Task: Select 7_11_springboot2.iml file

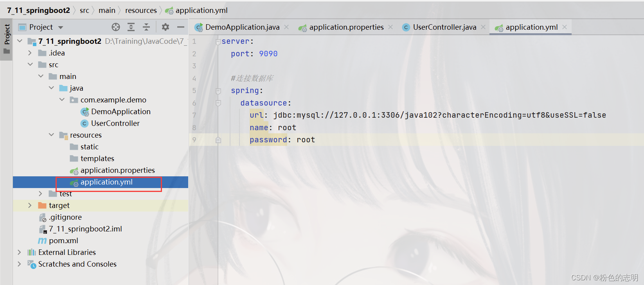Action: click(x=85, y=229)
